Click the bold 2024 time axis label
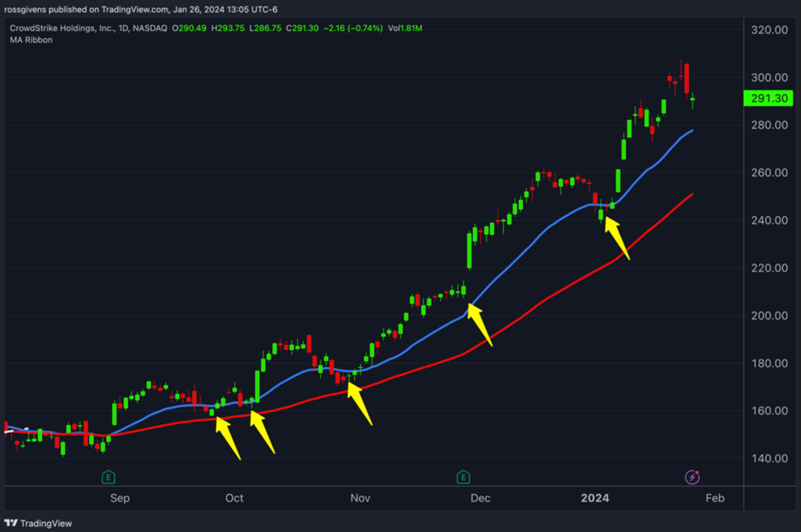 coord(595,498)
